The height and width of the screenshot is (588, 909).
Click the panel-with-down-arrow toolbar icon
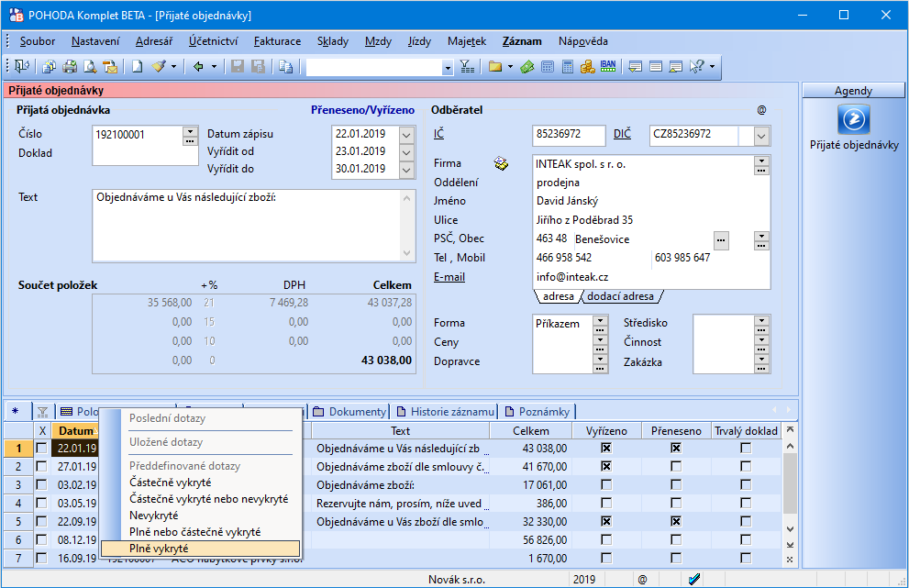pos(636,67)
